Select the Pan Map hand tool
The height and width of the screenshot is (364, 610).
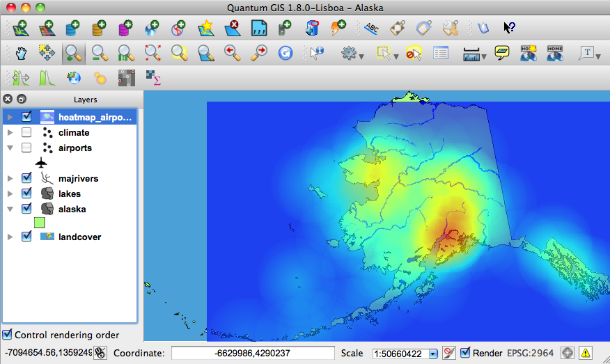tap(21, 53)
